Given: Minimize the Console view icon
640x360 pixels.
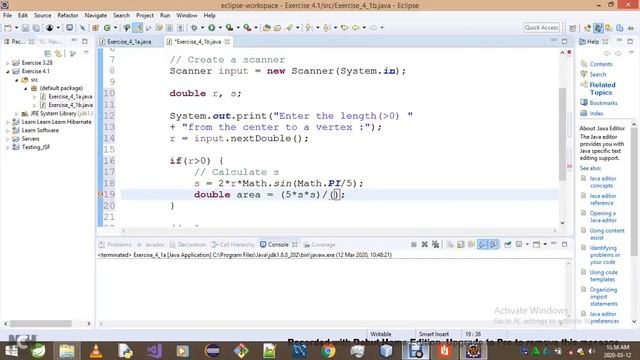Looking at the screenshot, I should [x=553, y=244].
